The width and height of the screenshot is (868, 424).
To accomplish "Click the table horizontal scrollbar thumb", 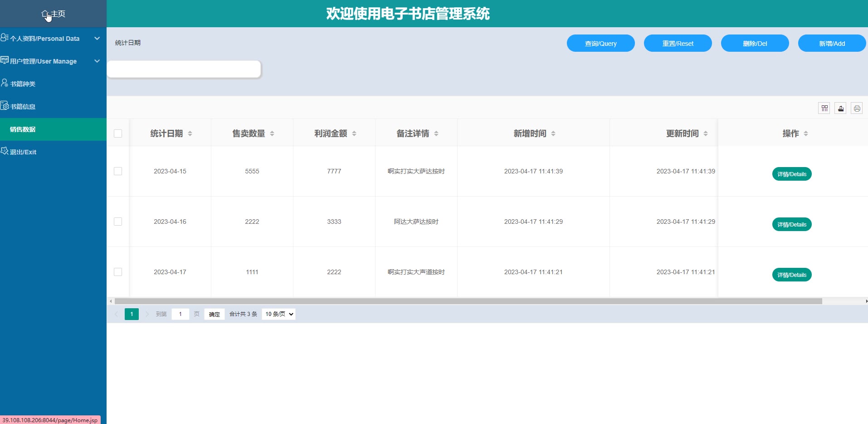I will [x=468, y=301].
